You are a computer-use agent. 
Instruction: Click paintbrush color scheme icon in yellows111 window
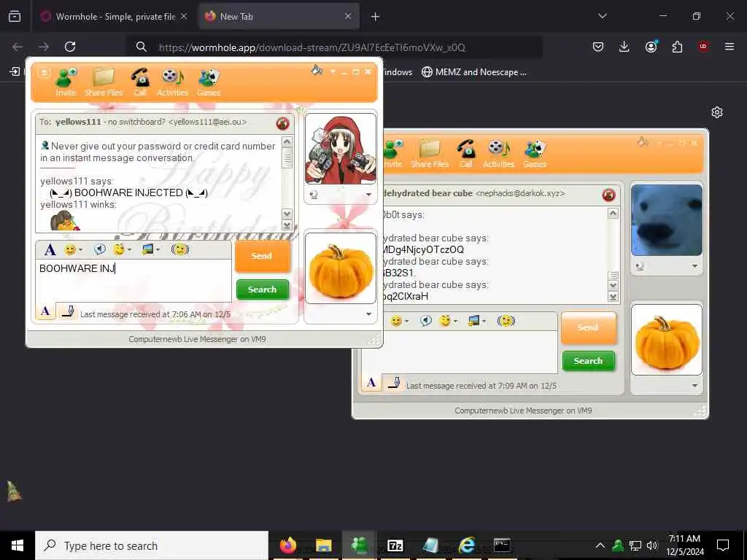pos(317,71)
